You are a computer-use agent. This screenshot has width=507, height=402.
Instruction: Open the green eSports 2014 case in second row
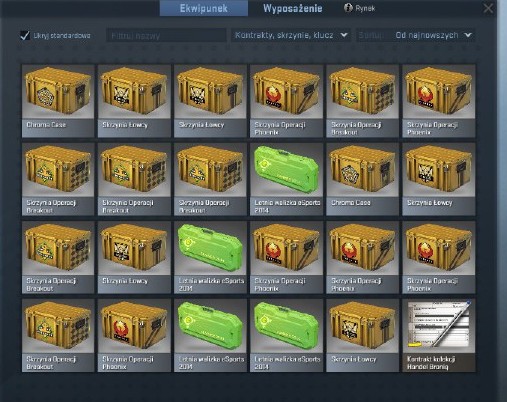point(286,179)
